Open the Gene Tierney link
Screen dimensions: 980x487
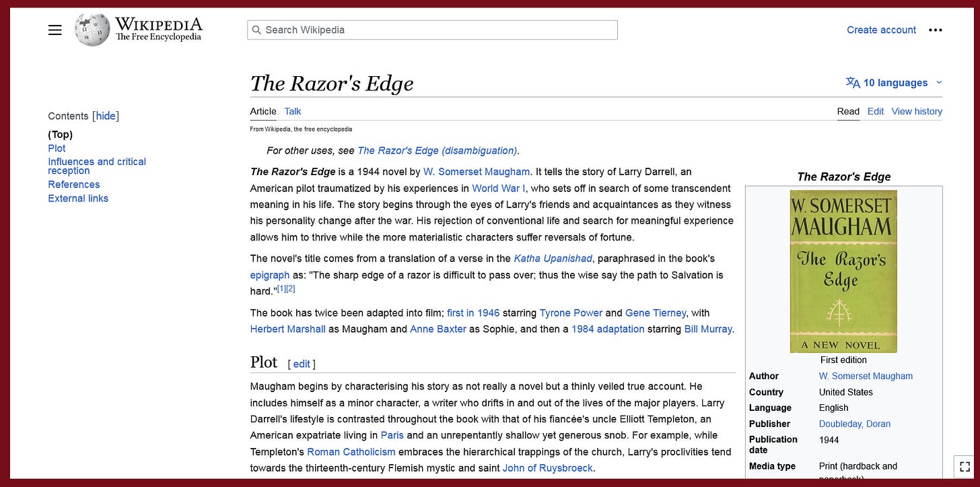656,313
